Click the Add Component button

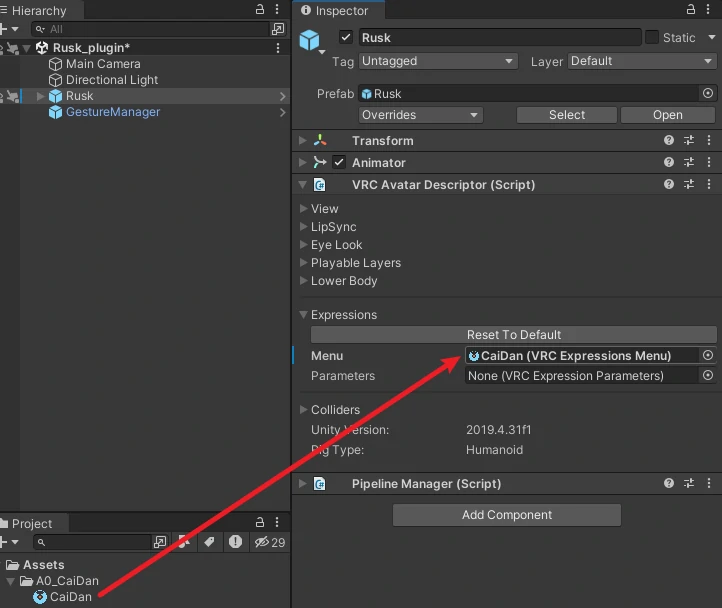(x=507, y=515)
